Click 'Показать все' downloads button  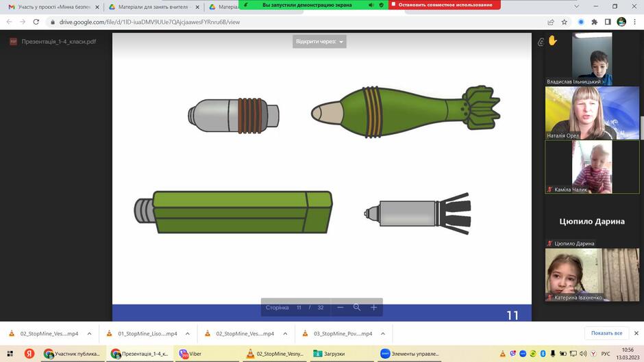click(x=606, y=333)
